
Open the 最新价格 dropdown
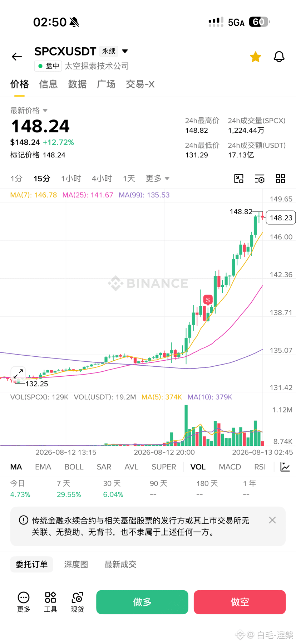[29, 110]
